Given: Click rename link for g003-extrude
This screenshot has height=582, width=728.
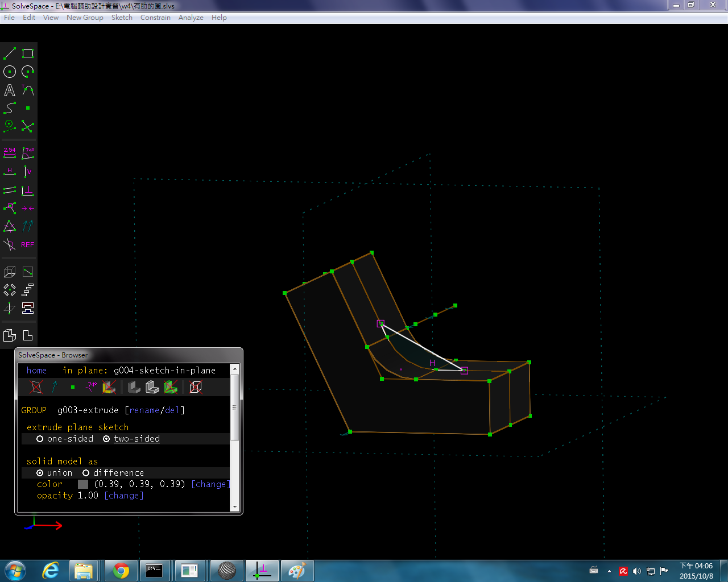Looking at the screenshot, I should pos(145,410).
